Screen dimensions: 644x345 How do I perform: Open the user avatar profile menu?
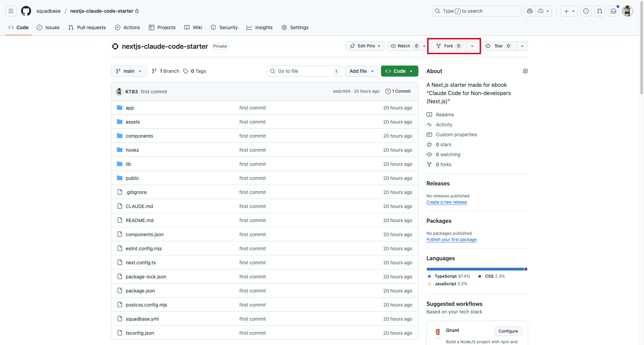coord(627,11)
